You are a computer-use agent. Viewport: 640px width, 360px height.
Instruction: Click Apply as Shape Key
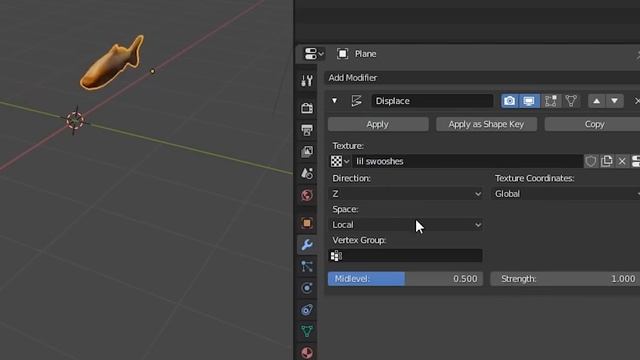coord(486,124)
